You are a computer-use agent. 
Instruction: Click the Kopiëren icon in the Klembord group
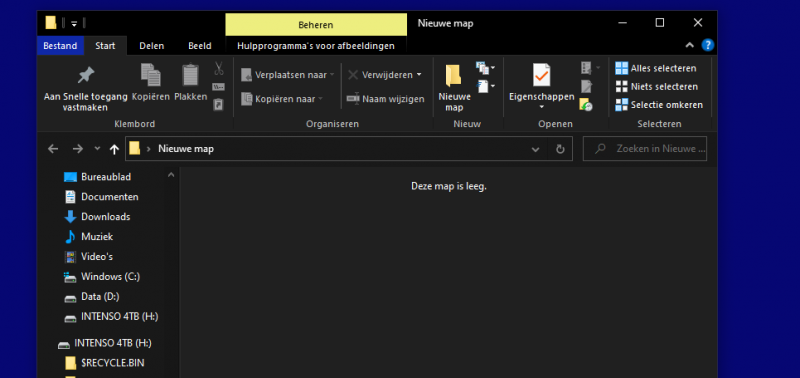click(x=151, y=75)
